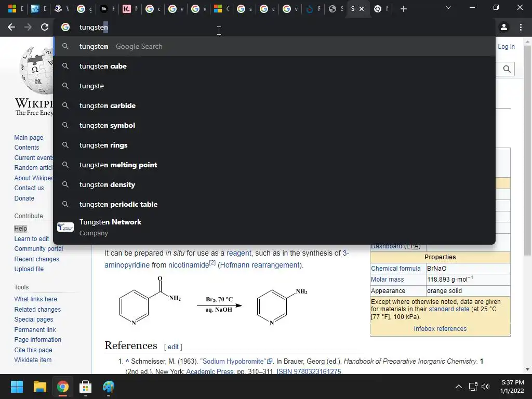The image size is (532, 399).
Task: Follow the 'standard state' infobox link
Action: pyautogui.click(x=449, y=309)
